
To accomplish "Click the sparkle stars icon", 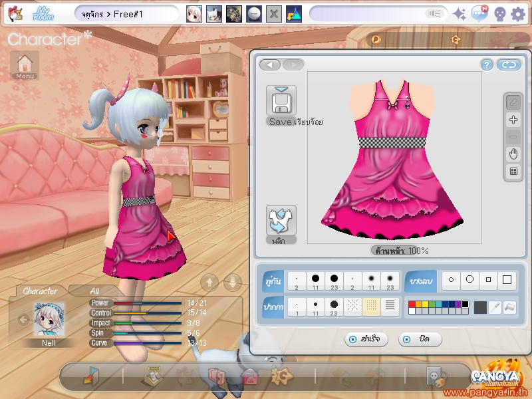I will click(460, 14).
